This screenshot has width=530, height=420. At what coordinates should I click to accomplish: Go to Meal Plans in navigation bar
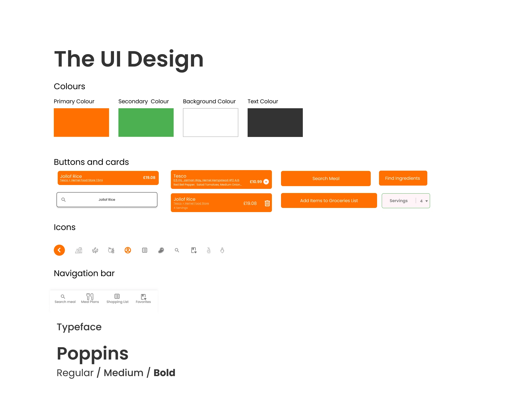pos(90,298)
